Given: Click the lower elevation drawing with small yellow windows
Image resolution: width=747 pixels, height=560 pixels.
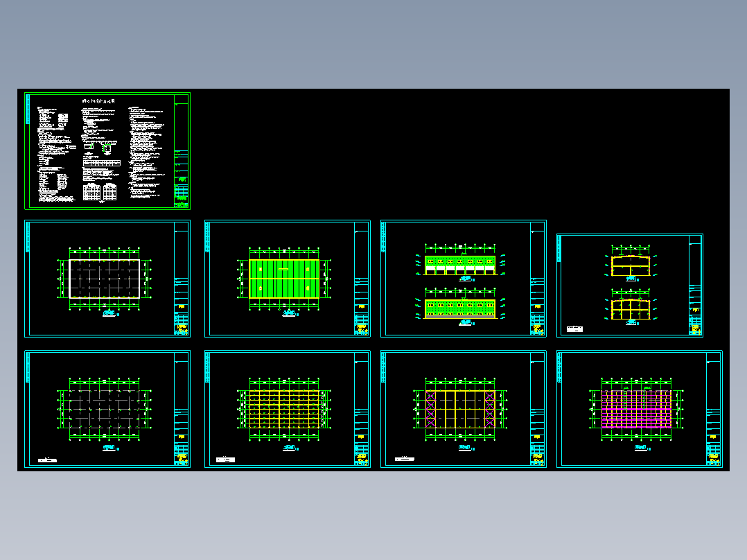Looking at the screenshot, I should [x=460, y=308].
